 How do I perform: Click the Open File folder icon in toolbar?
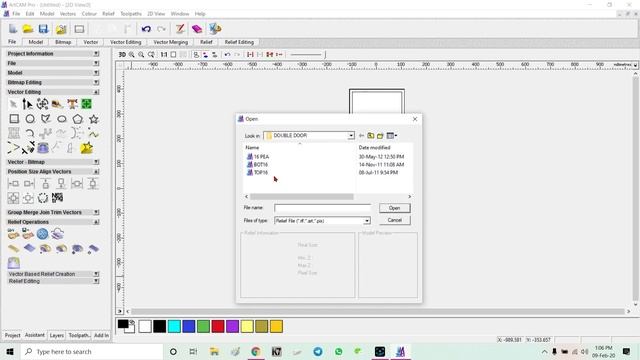coord(28,29)
